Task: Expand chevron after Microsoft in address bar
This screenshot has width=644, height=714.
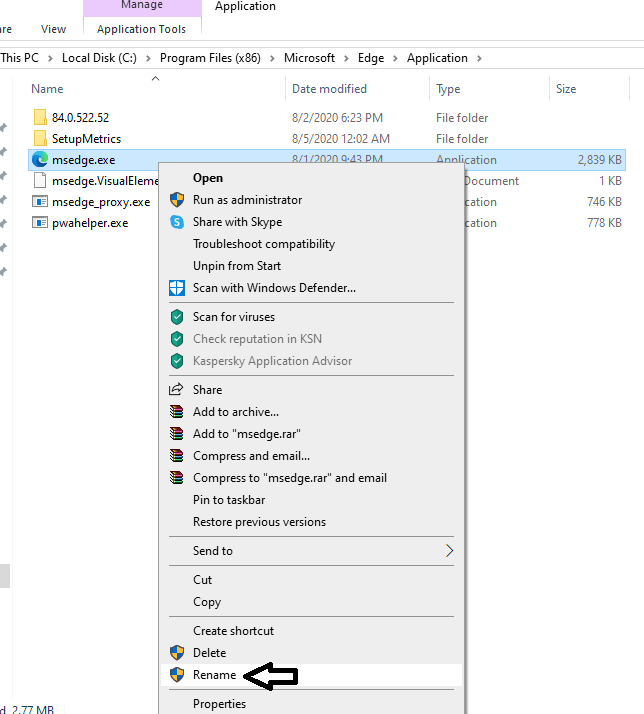Action: (x=346, y=58)
